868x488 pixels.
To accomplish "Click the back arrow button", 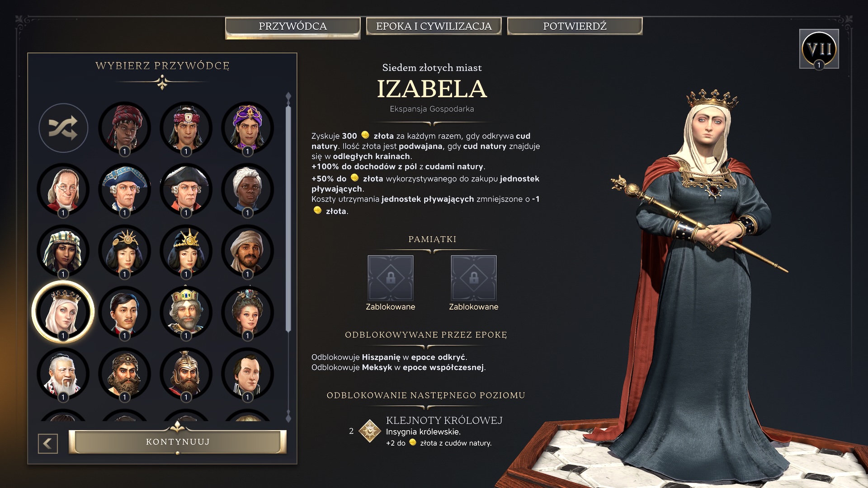I will [48, 444].
